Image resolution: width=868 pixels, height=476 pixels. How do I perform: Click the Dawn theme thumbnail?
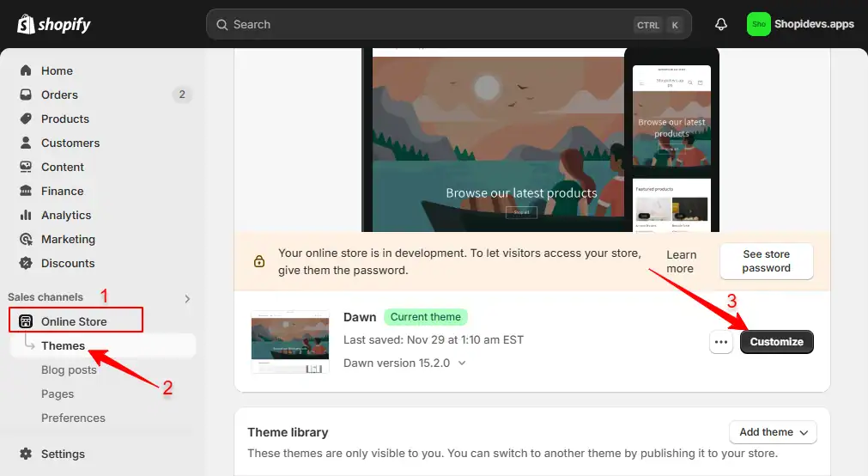tap(290, 342)
